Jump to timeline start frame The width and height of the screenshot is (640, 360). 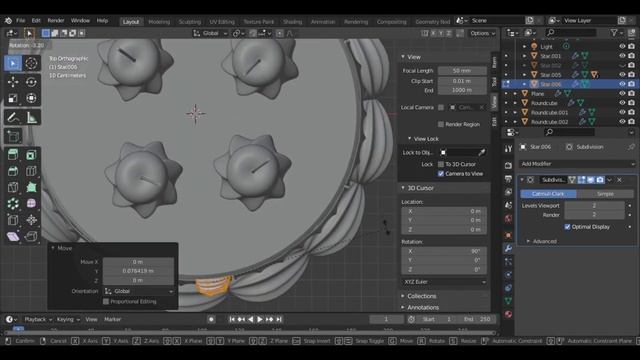231,320
